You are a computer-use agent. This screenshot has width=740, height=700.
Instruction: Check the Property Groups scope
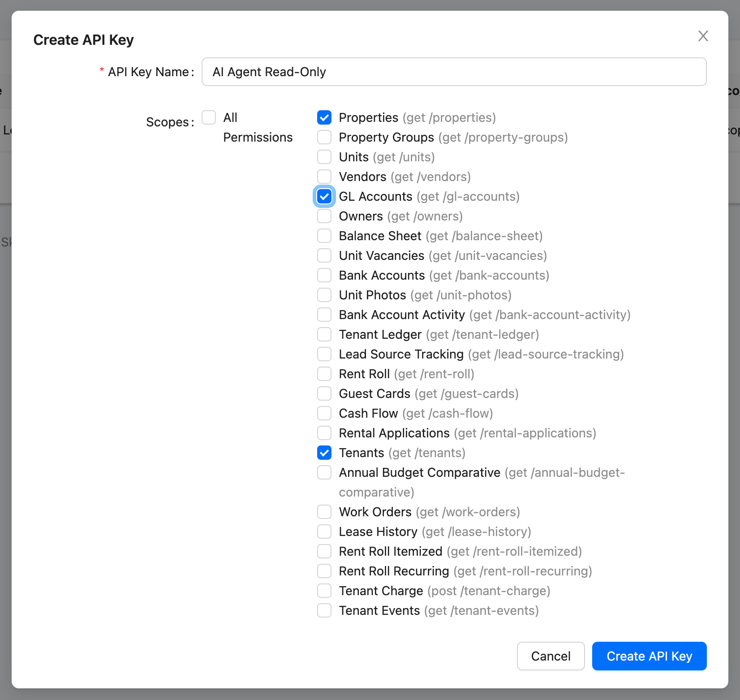(x=324, y=137)
